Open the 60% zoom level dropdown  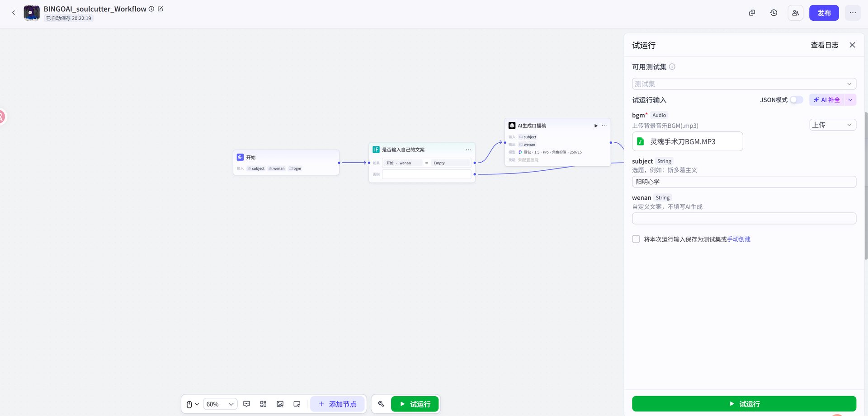(x=220, y=404)
